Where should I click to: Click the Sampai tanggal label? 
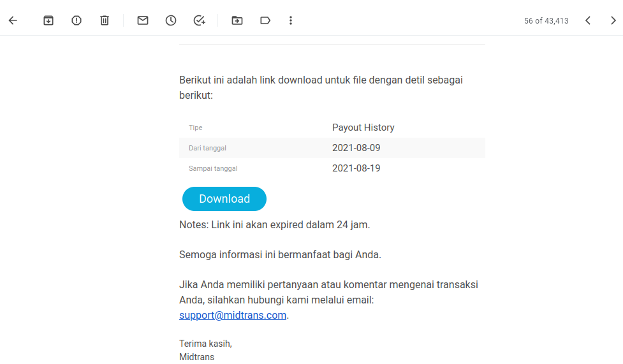[213, 168]
